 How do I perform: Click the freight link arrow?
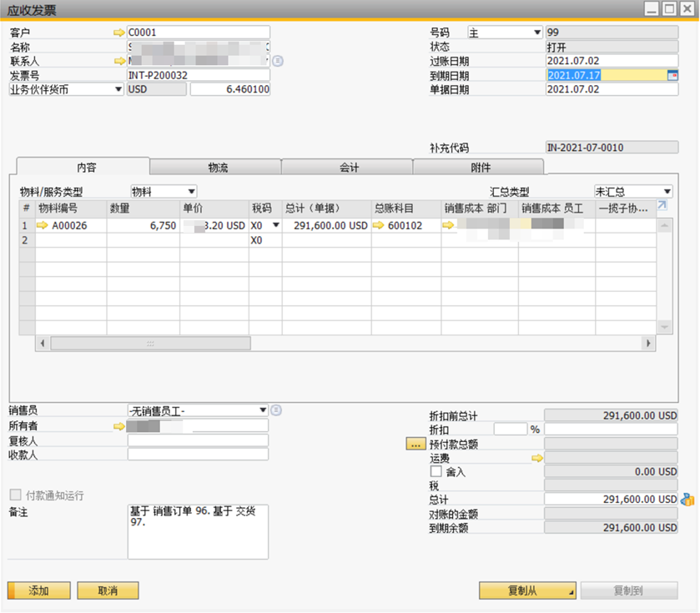coord(537,458)
